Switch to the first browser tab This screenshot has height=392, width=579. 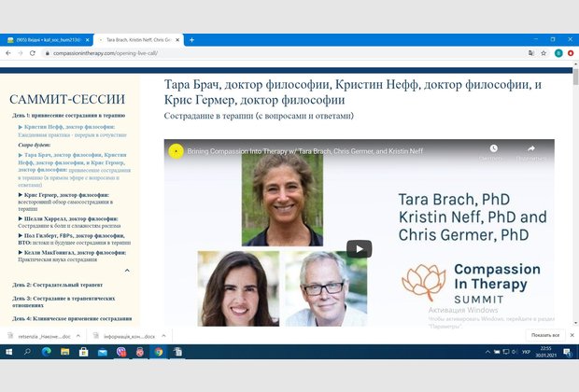(x=45, y=40)
